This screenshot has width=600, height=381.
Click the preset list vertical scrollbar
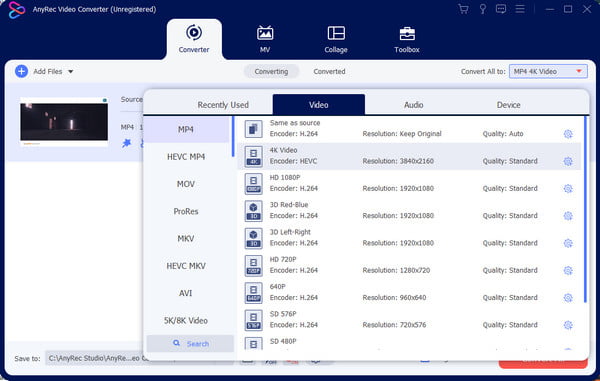click(585, 210)
